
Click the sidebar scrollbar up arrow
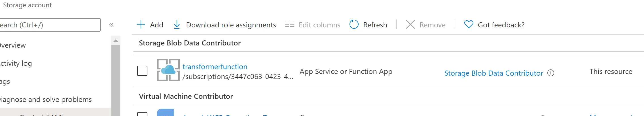click(116, 41)
